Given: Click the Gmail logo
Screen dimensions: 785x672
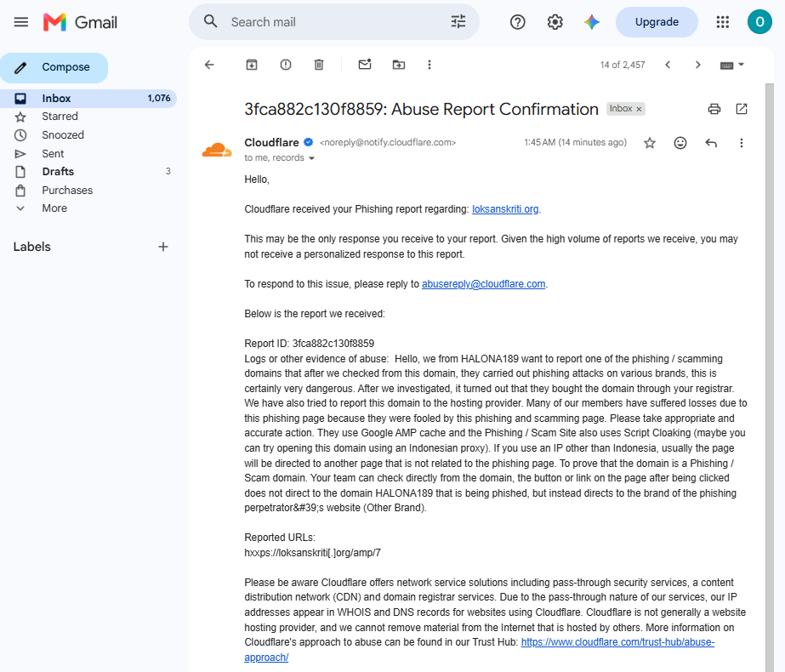Looking at the screenshot, I should click(80, 22).
